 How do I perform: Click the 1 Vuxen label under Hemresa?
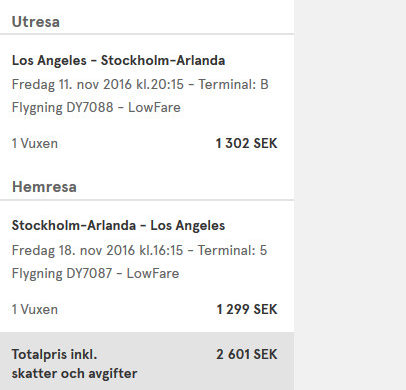(35, 309)
